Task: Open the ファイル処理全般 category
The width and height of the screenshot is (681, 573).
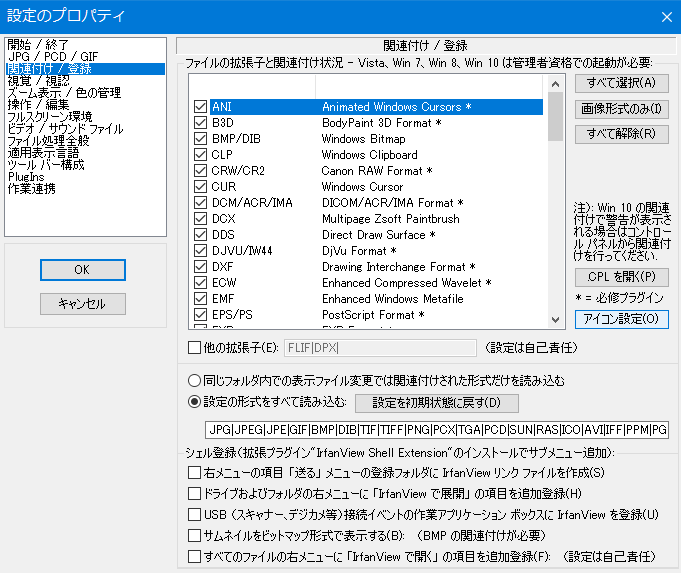Action: click(48, 141)
